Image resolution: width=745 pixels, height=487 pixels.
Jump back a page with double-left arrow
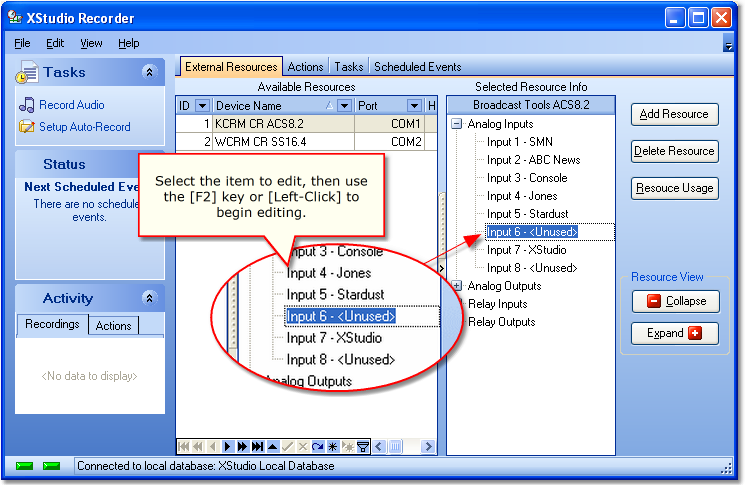tap(198, 447)
